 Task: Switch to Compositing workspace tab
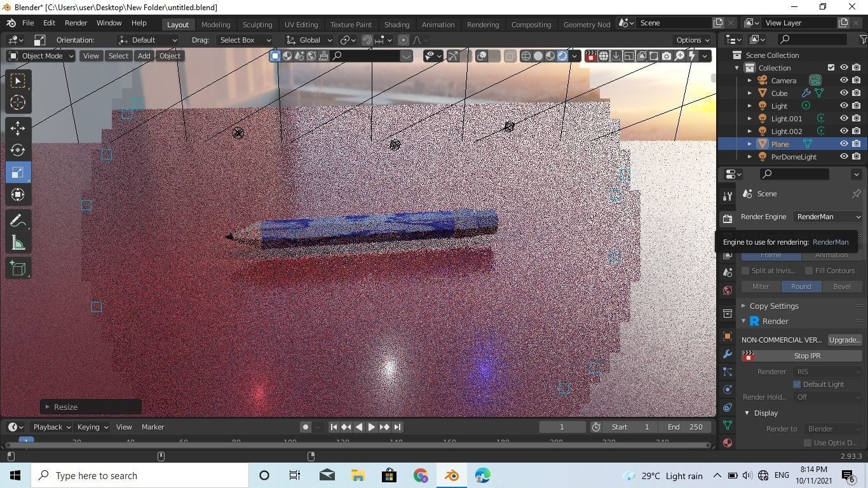pos(531,24)
